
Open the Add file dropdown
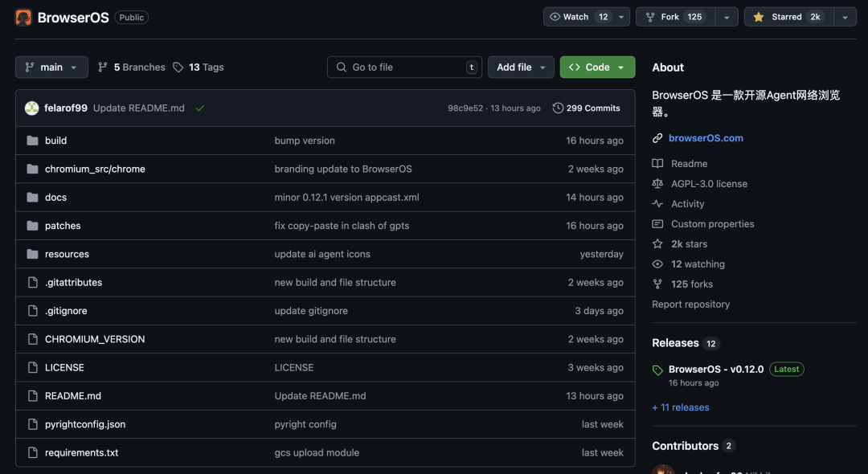coord(521,67)
